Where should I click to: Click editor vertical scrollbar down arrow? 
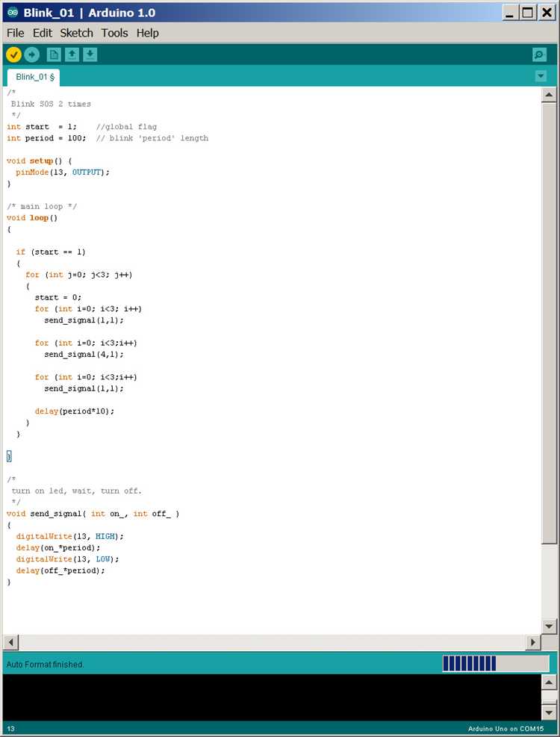click(x=549, y=626)
